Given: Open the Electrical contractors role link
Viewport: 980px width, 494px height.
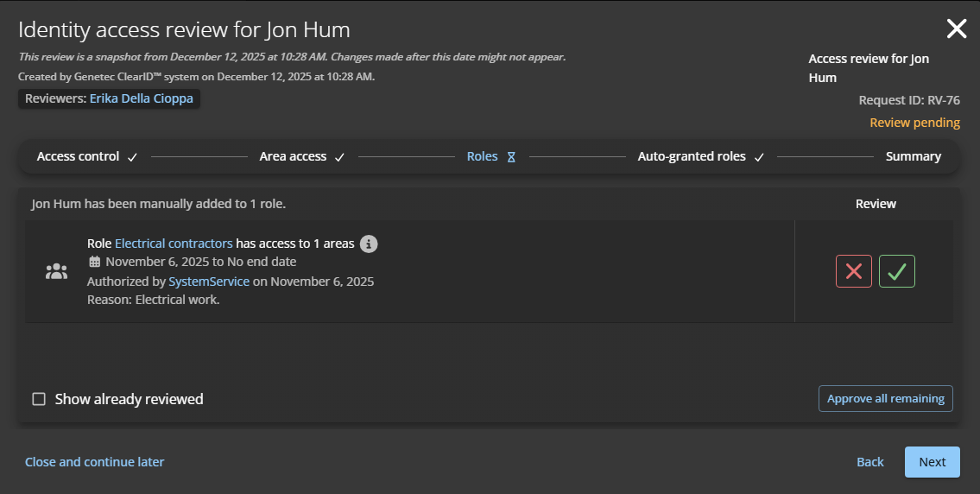Looking at the screenshot, I should point(174,244).
